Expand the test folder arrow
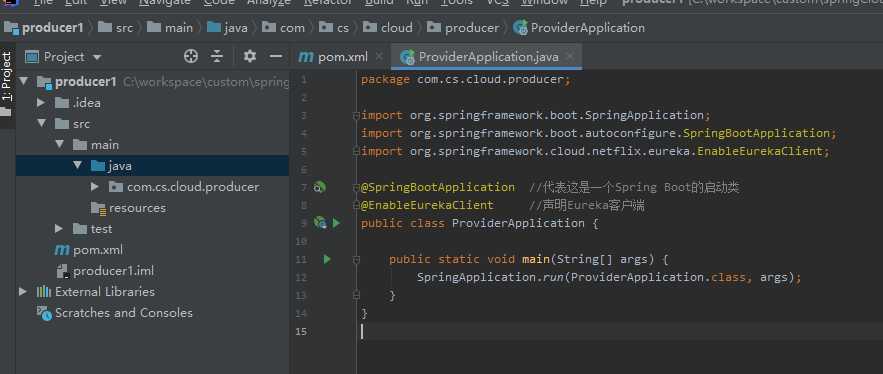The height and width of the screenshot is (374, 883). 59,229
